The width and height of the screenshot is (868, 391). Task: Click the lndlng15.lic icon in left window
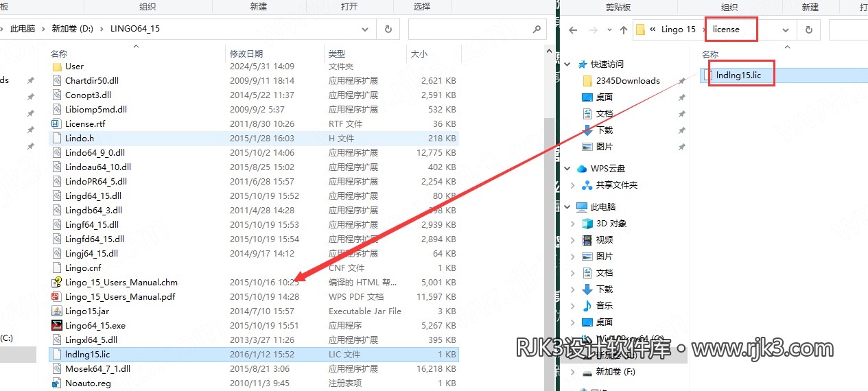tap(57, 355)
